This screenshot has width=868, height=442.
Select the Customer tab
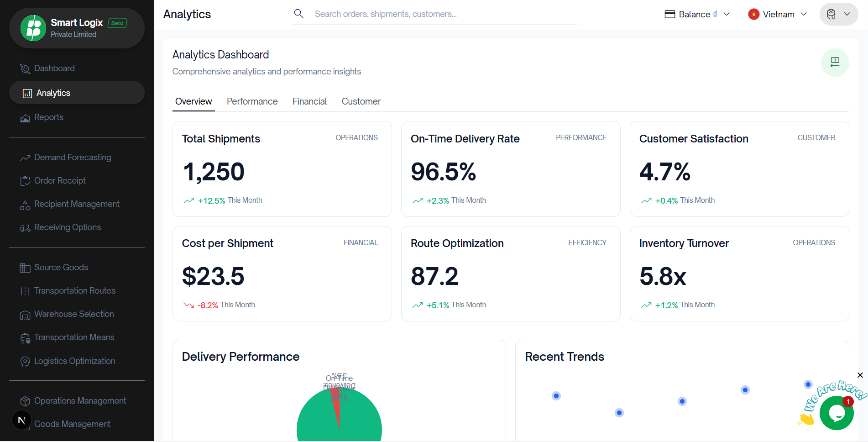(x=361, y=101)
